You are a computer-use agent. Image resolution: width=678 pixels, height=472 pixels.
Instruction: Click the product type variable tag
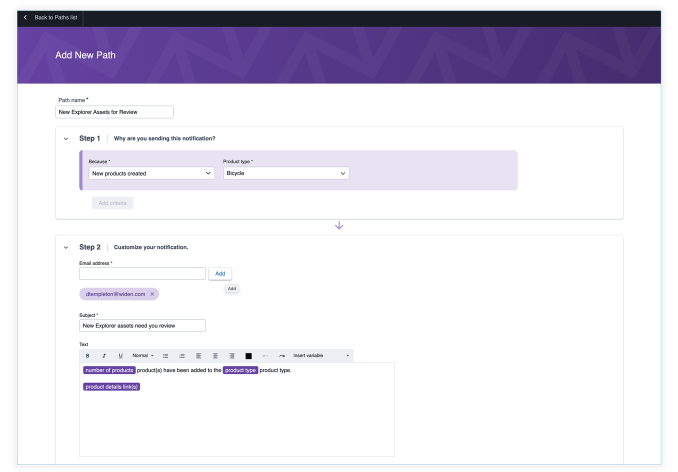(240, 370)
